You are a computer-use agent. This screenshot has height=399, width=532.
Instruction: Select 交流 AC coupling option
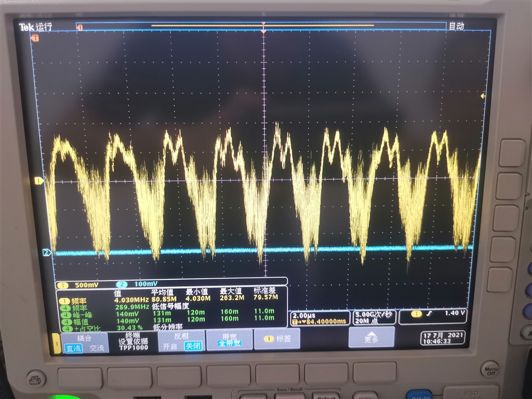click(98, 348)
